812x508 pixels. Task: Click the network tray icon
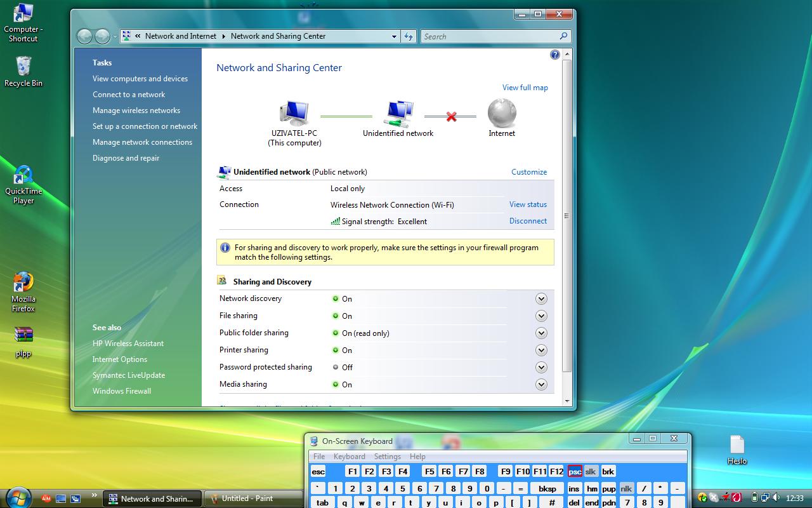click(x=766, y=498)
